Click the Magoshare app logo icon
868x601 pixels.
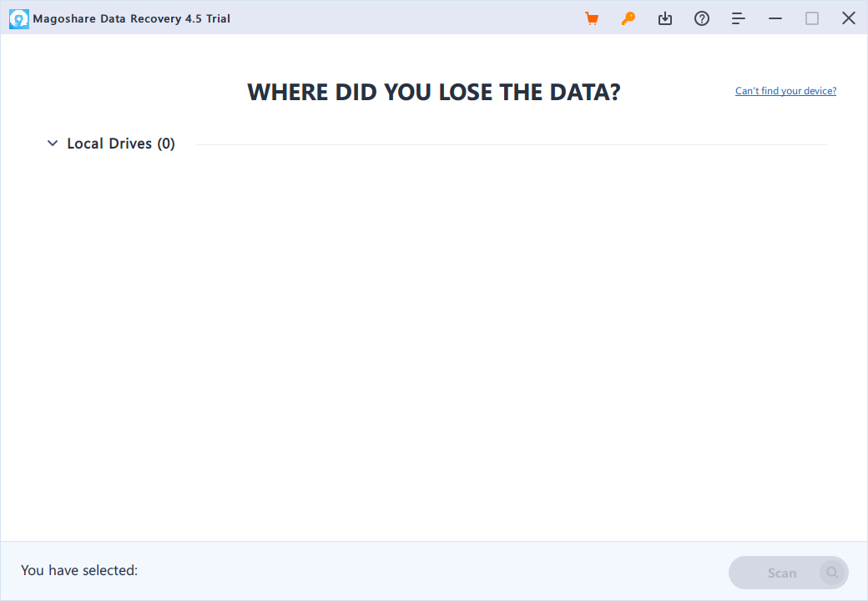click(19, 19)
